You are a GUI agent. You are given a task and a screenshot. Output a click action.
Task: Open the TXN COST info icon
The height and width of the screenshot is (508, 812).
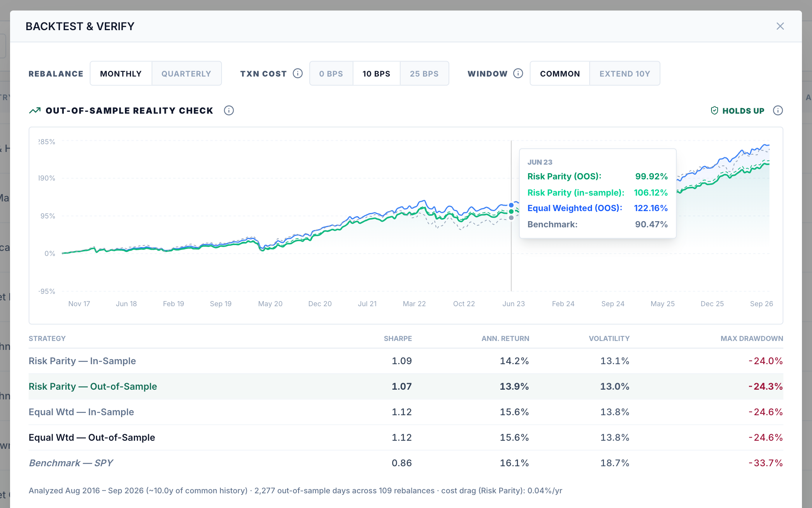(298, 73)
